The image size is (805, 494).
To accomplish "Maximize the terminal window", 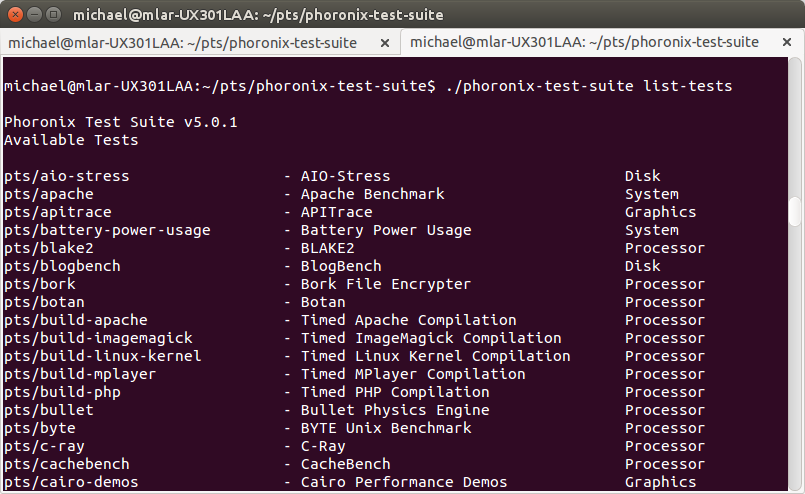I will click(x=53, y=14).
